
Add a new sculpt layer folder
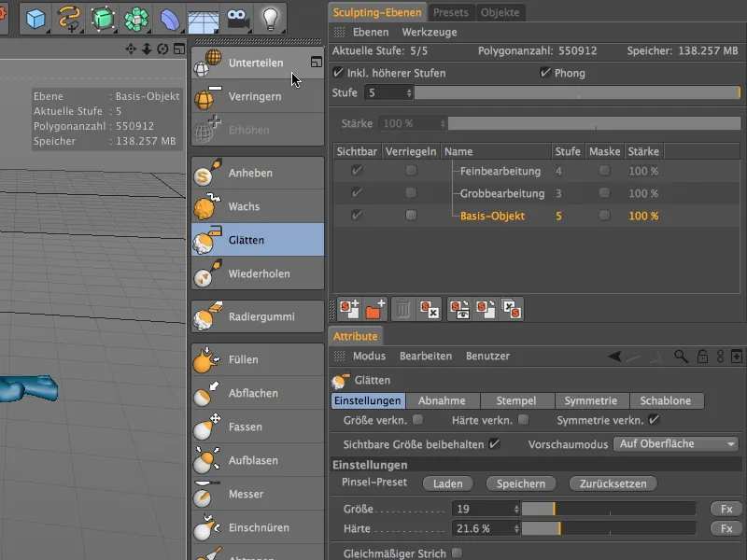pyautogui.click(x=375, y=310)
